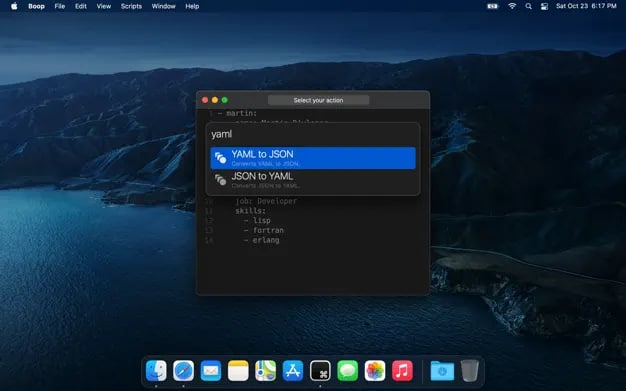Open Music from the Dock
This screenshot has width=626, height=391.
pos(402,371)
